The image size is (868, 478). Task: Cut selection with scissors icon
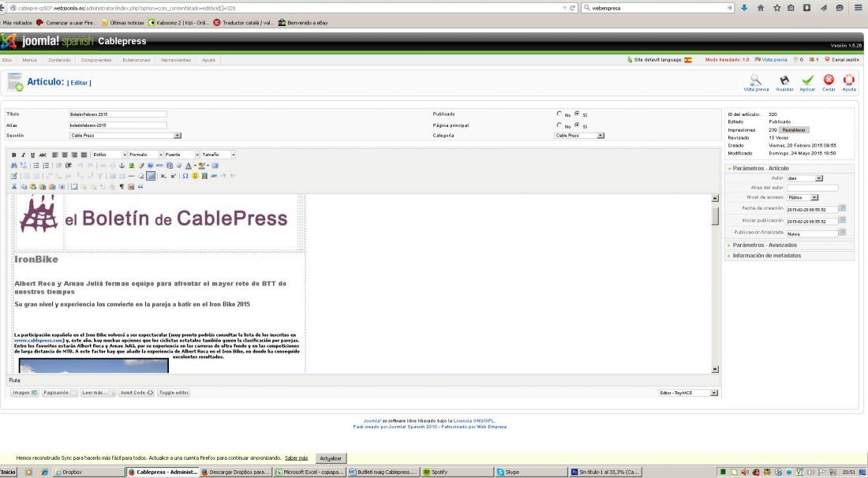(14, 186)
